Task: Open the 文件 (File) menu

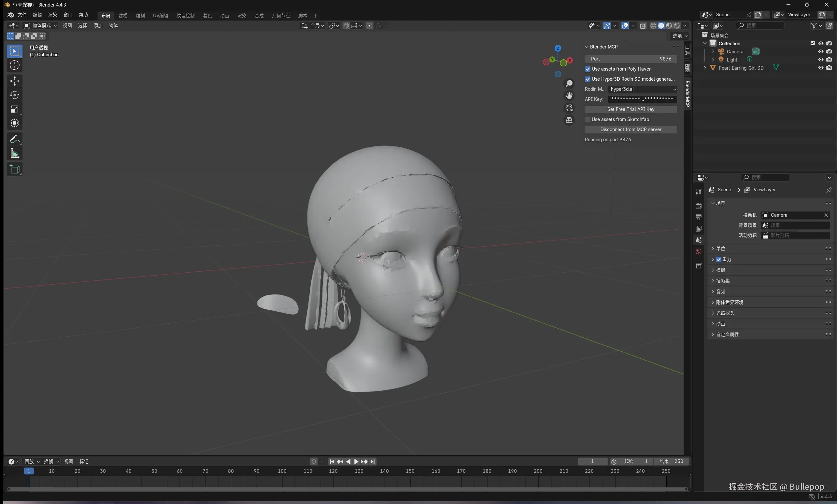Action: click(22, 15)
